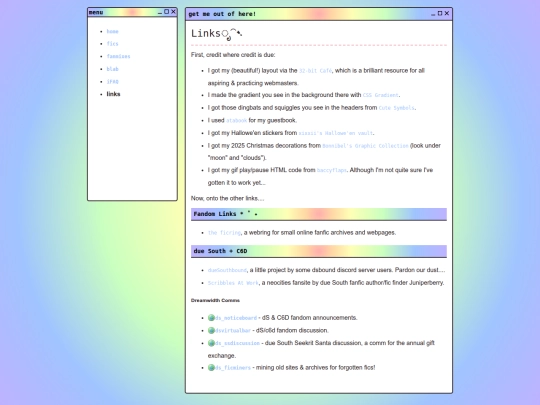Click the community icon beside ds_noticeboard
The width and height of the screenshot is (540, 405).
tap(211, 318)
